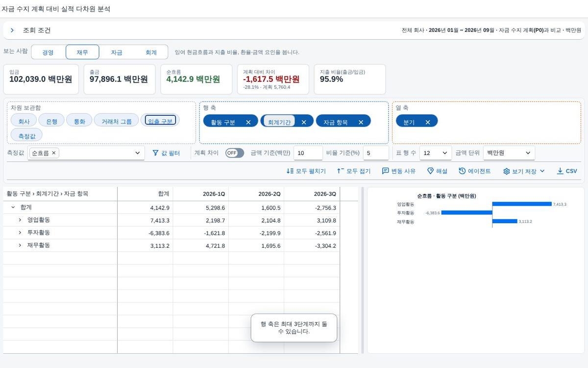Click the 합계 column header

pyautogui.click(x=146, y=194)
